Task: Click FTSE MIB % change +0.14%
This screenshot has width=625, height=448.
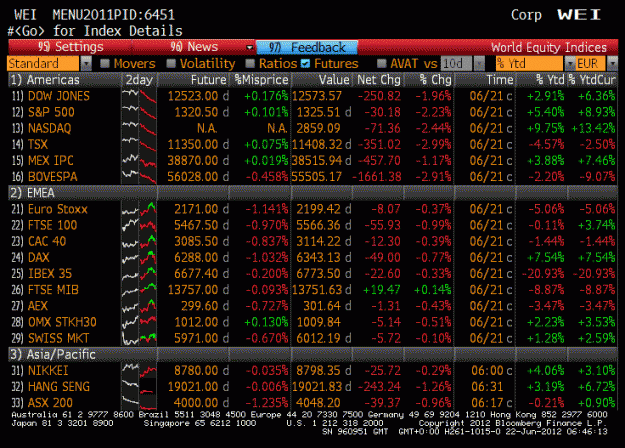Action: (432, 290)
